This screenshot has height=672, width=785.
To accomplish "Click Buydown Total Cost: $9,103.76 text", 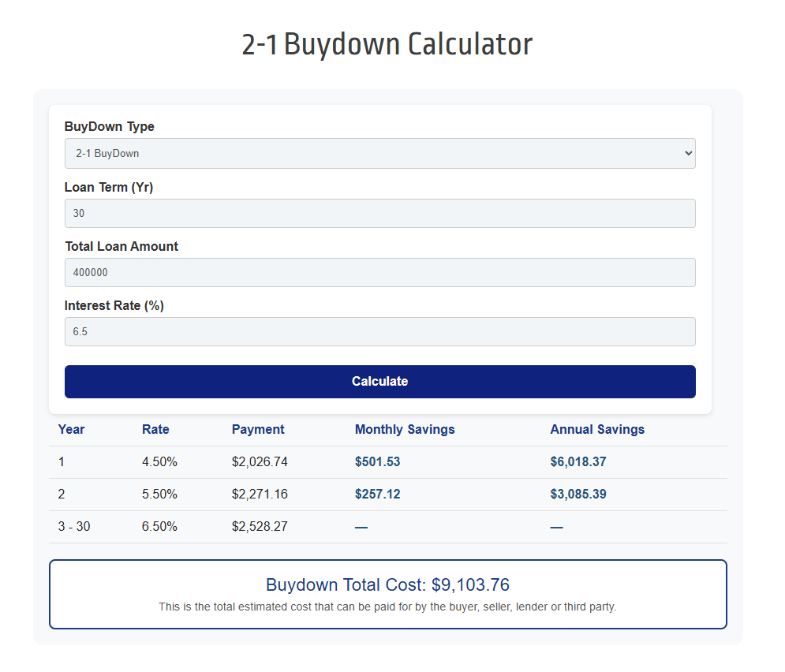I will point(387,584).
